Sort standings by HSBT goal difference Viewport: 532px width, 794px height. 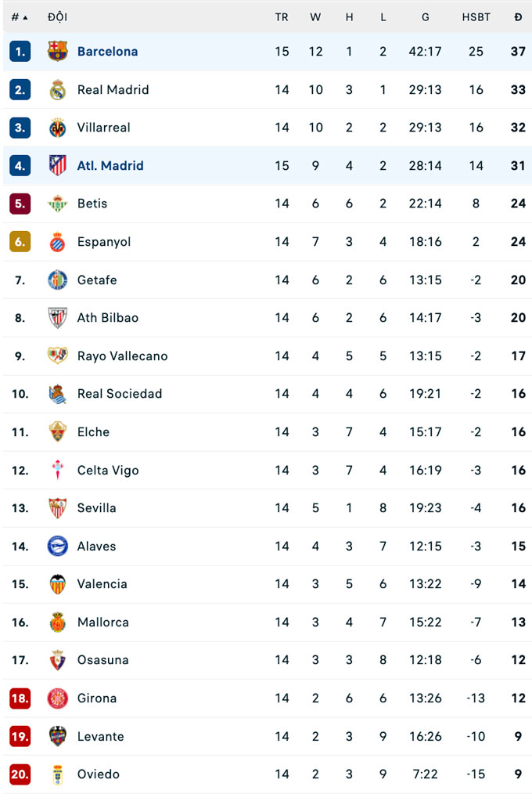coord(476,17)
